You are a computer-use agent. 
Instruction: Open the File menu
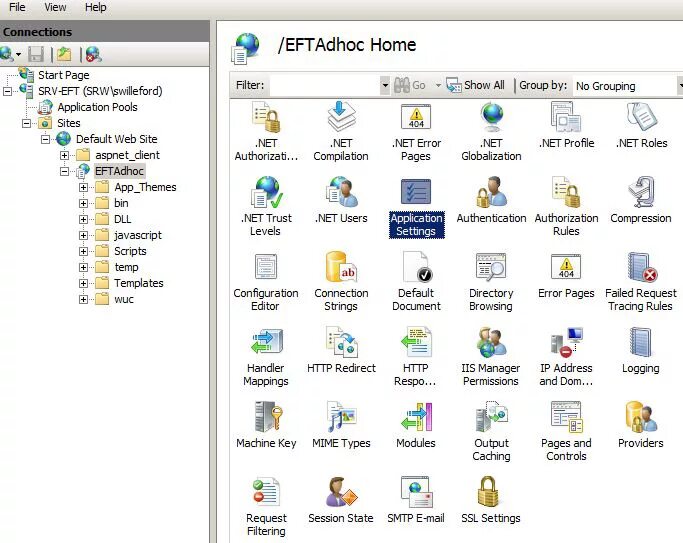pyautogui.click(x=17, y=7)
